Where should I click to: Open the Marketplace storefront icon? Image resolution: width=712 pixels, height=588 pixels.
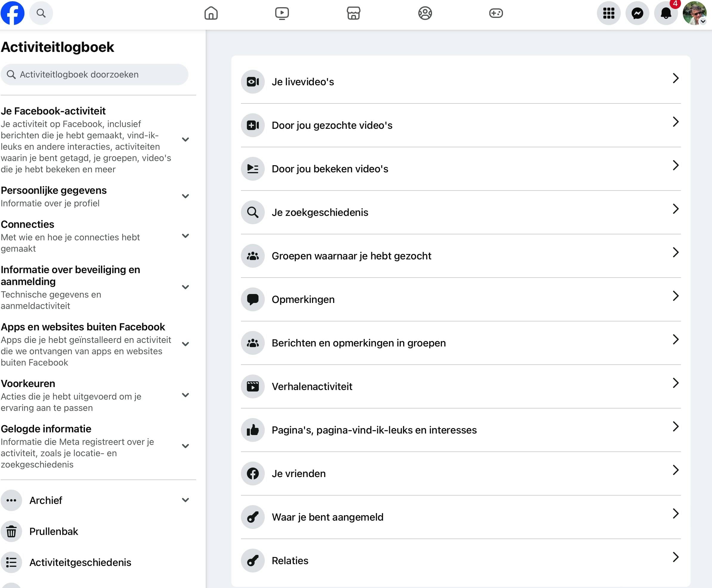(353, 13)
